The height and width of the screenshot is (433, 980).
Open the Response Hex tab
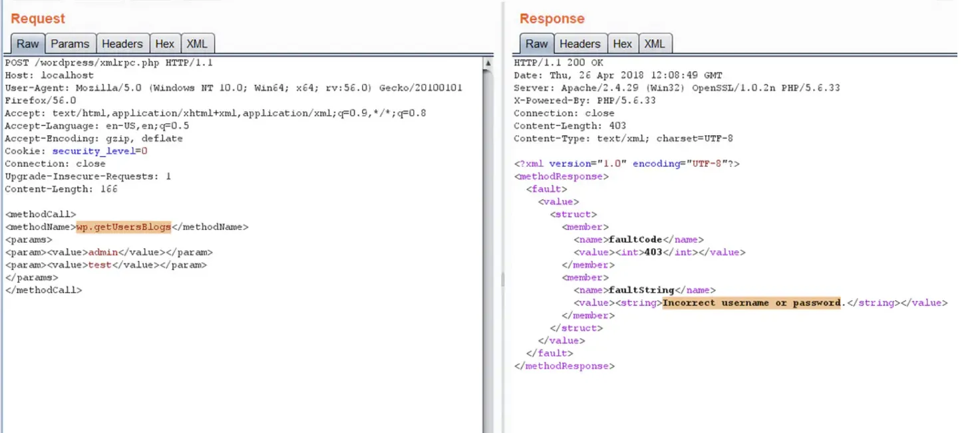pos(622,44)
